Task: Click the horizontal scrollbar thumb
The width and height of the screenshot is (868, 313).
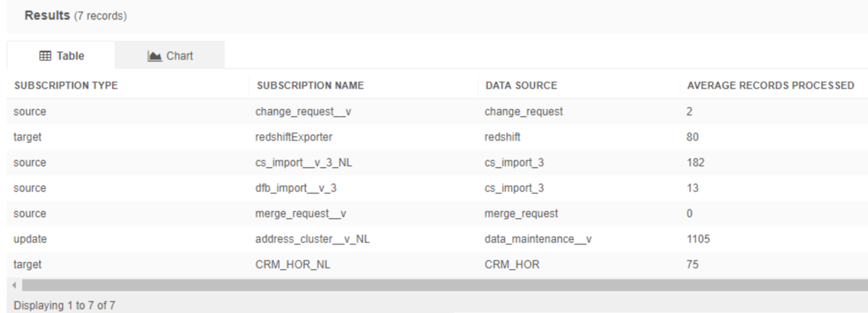Action: coord(445,286)
